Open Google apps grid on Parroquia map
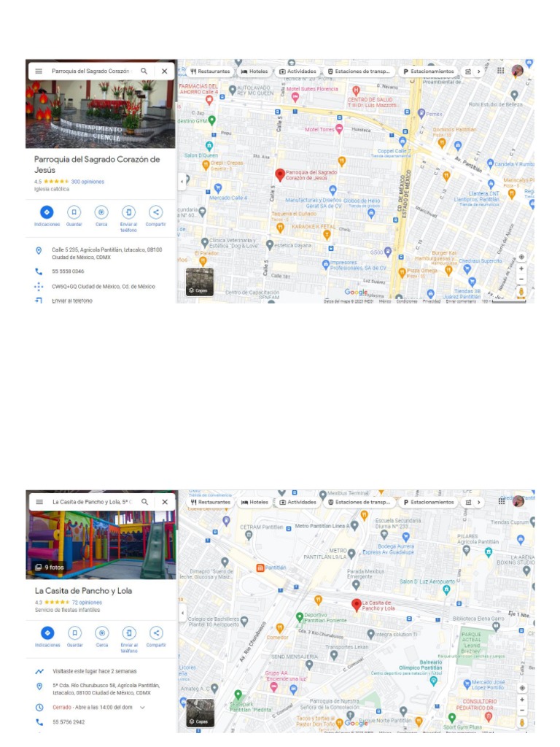 [500, 71]
